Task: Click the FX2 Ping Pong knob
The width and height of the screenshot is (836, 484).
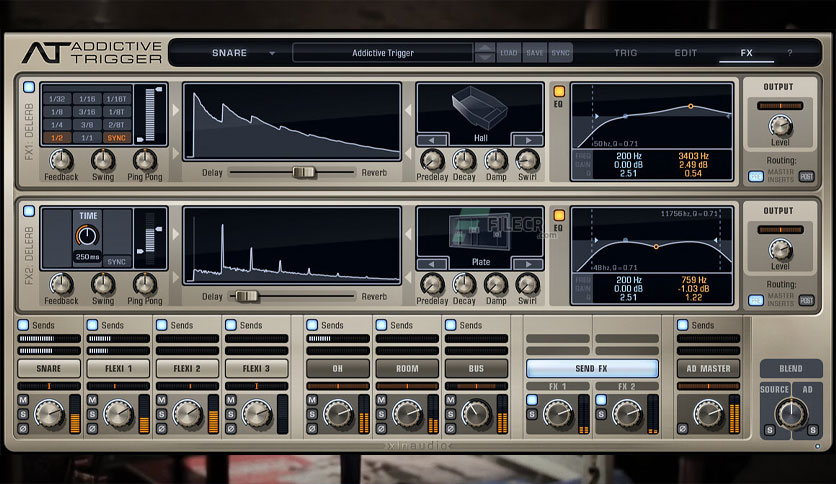Action: pos(144,285)
